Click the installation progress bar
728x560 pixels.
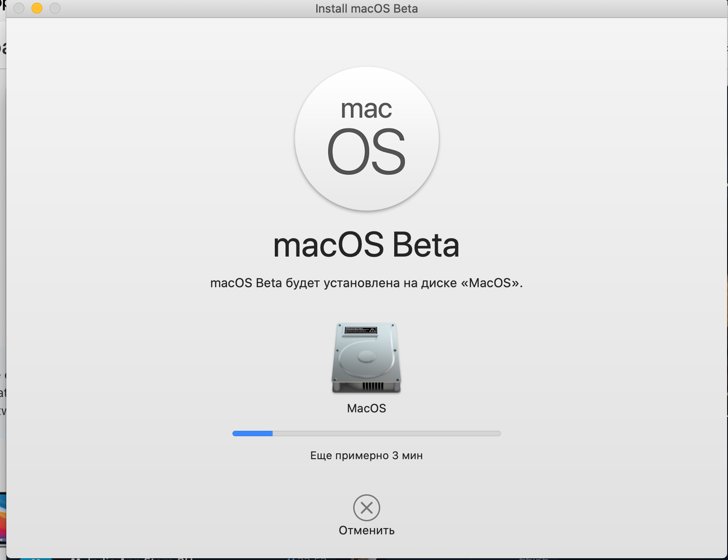366,434
